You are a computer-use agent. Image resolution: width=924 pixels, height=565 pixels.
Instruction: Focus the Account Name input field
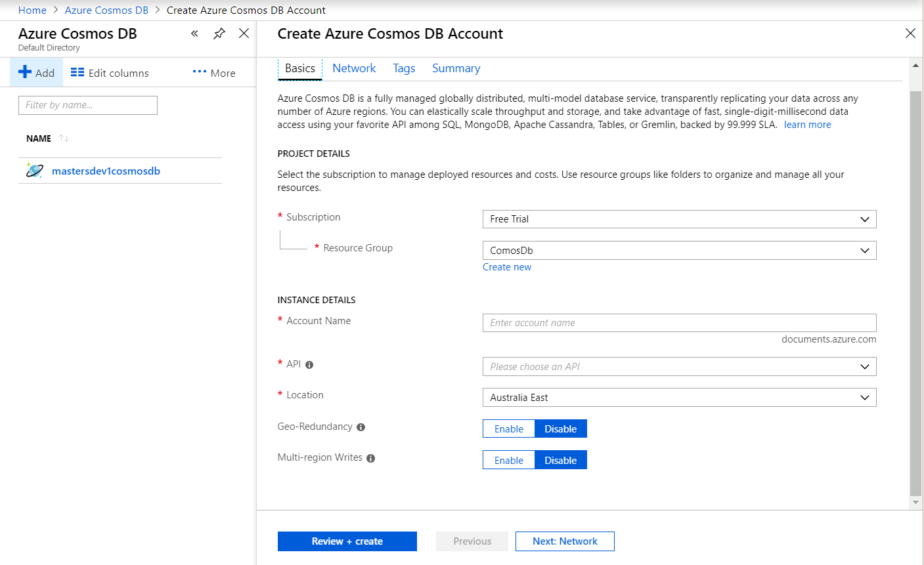tap(679, 323)
